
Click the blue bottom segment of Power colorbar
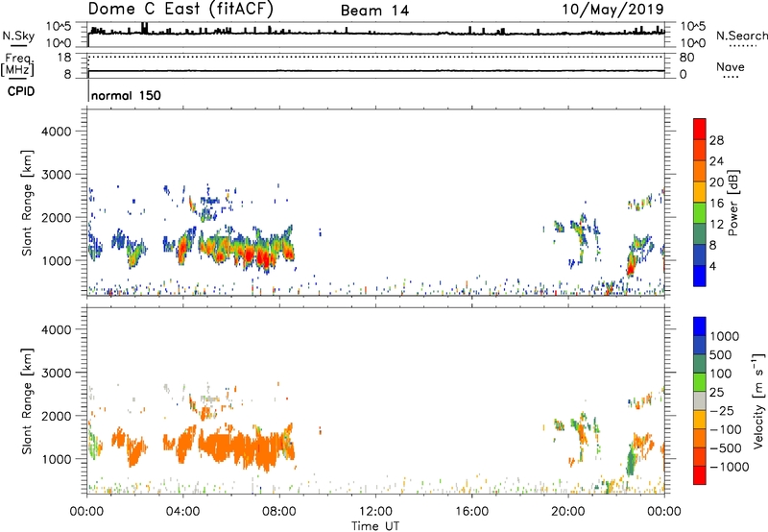[x=700, y=276]
